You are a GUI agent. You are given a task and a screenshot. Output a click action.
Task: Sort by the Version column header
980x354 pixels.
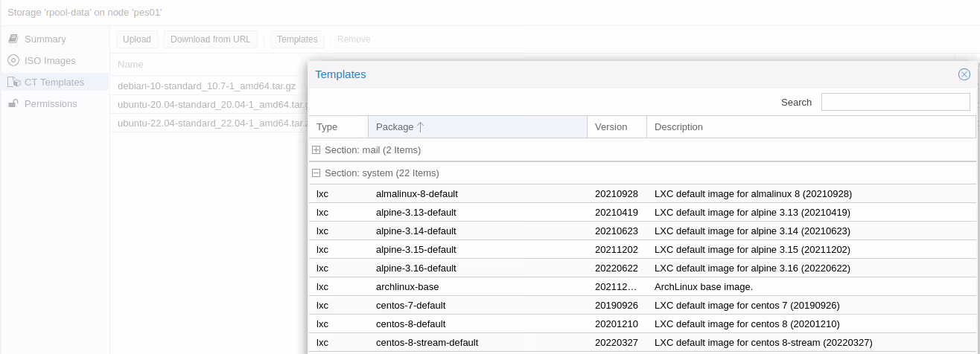click(616, 127)
